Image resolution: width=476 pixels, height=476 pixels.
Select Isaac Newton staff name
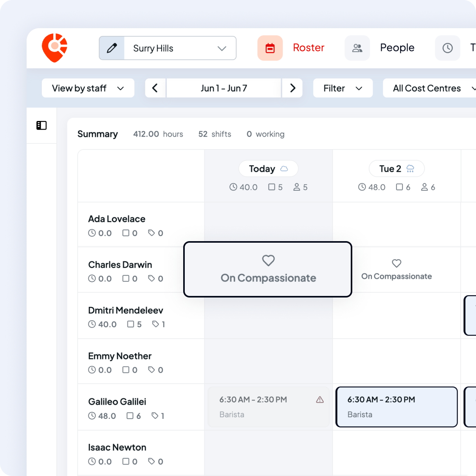tap(117, 447)
